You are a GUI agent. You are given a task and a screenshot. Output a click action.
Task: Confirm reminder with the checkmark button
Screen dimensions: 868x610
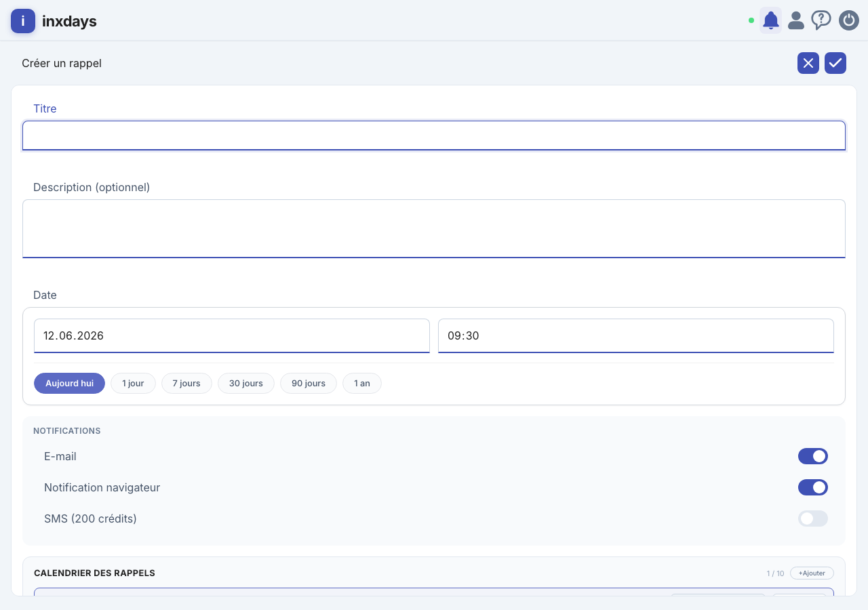(x=835, y=63)
